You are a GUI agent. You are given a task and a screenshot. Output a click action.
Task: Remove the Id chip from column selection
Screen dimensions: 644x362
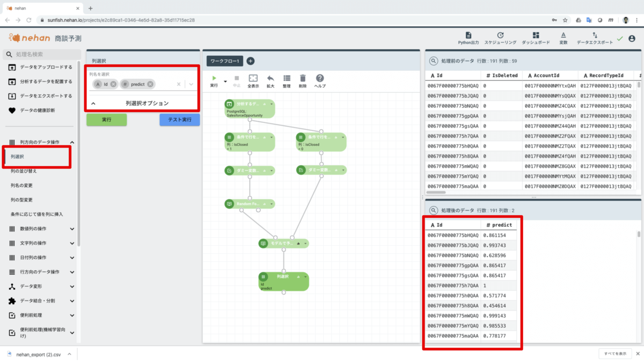point(114,84)
